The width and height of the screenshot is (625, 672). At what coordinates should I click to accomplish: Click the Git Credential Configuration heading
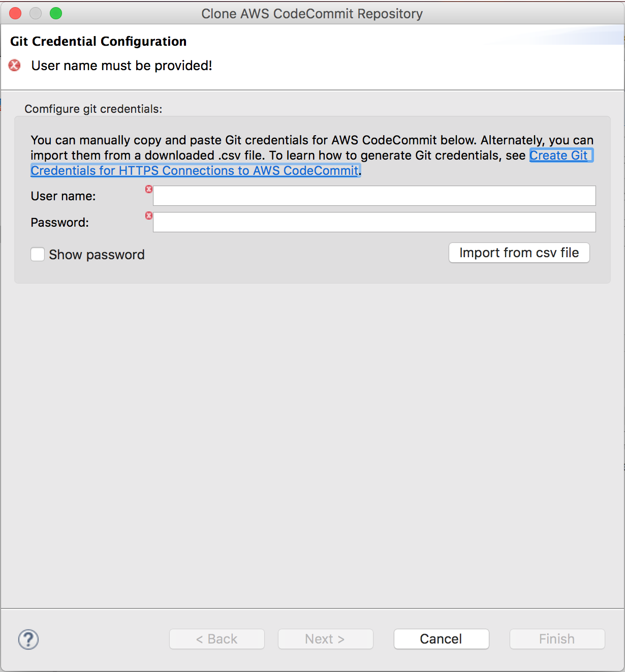[99, 41]
